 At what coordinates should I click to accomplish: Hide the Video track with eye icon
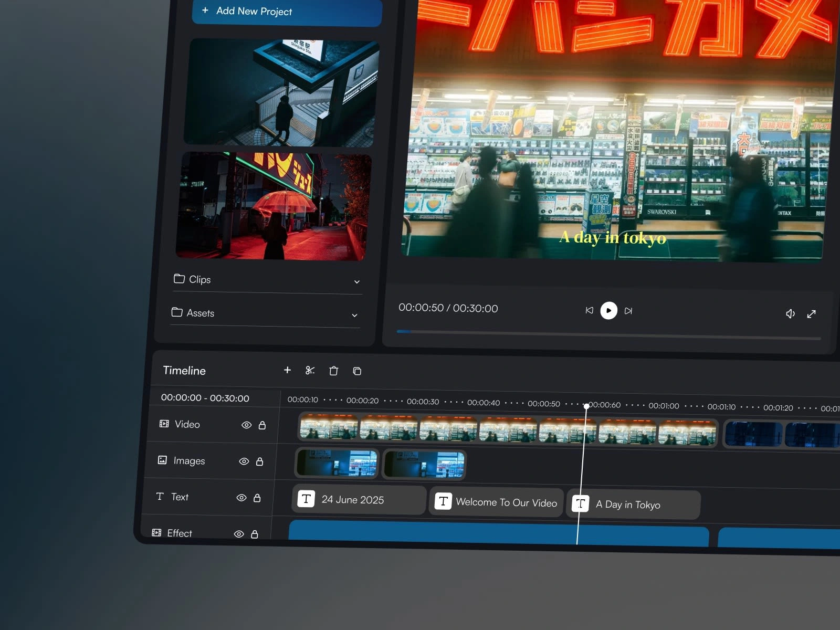(246, 425)
